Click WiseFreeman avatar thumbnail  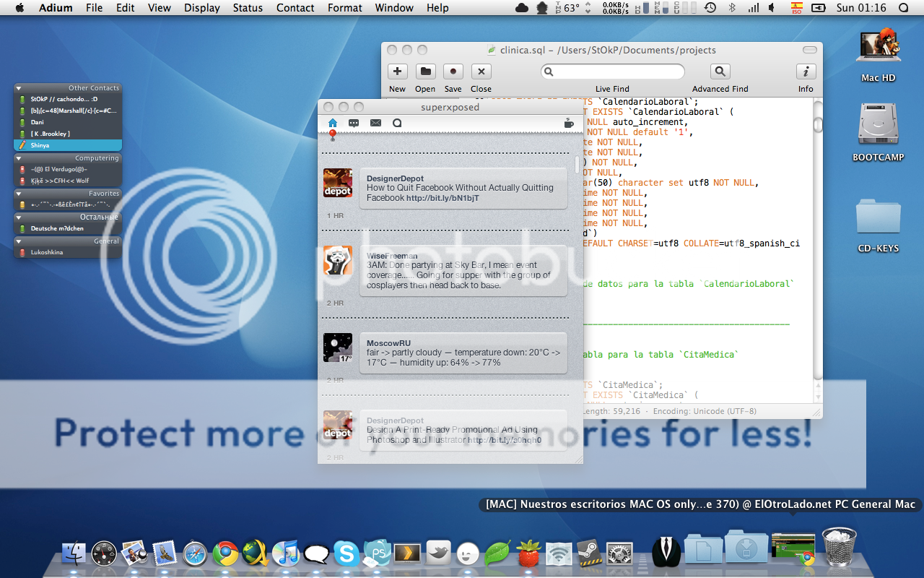pyautogui.click(x=337, y=260)
